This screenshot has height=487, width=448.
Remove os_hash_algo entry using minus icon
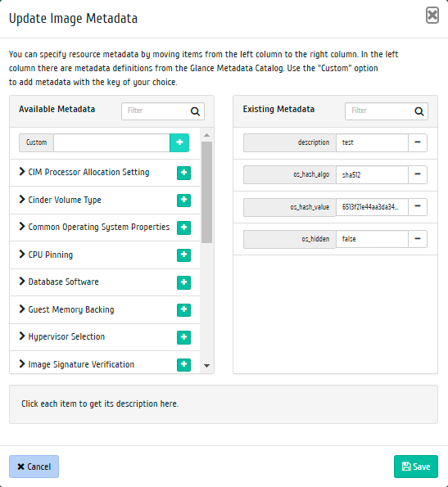pyautogui.click(x=418, y=174)
